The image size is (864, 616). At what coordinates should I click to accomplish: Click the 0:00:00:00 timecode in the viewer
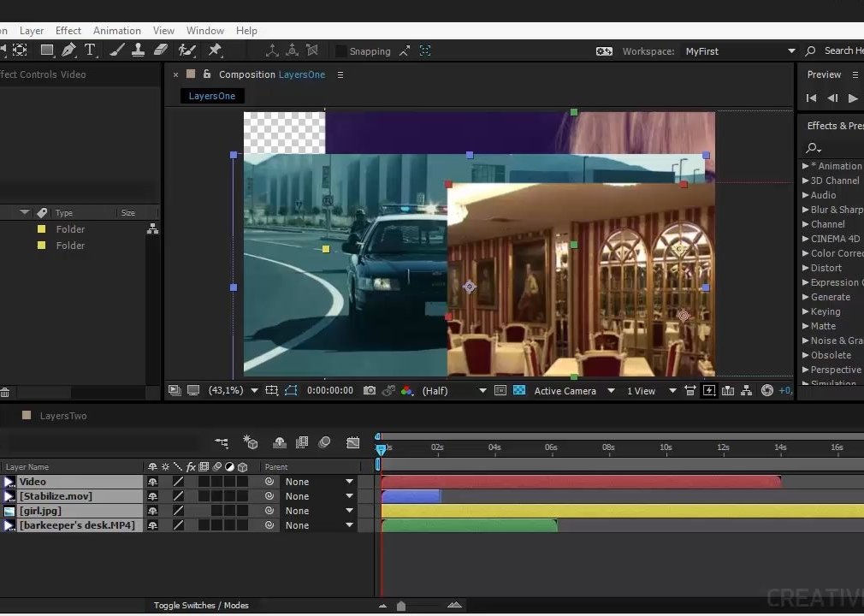(x=330, y=391)
